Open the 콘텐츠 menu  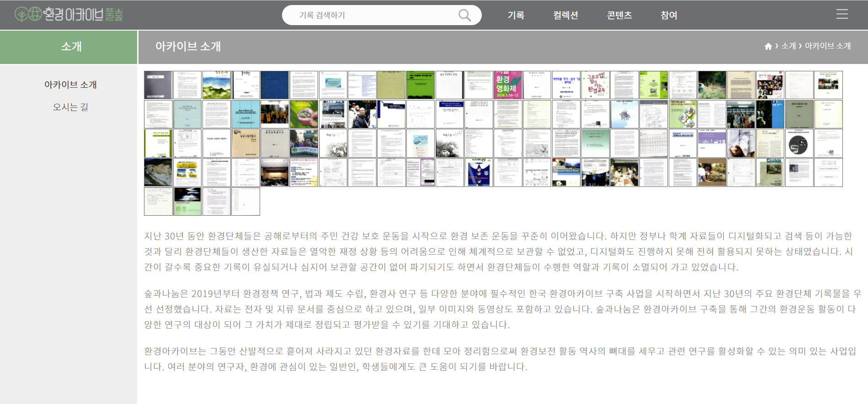click(619, 15)
